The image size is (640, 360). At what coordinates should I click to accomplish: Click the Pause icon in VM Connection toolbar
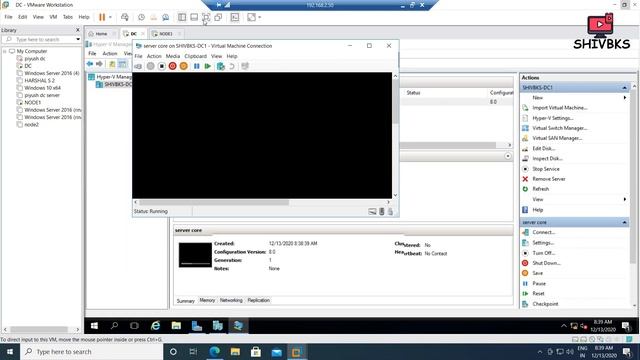pos(197,66)
